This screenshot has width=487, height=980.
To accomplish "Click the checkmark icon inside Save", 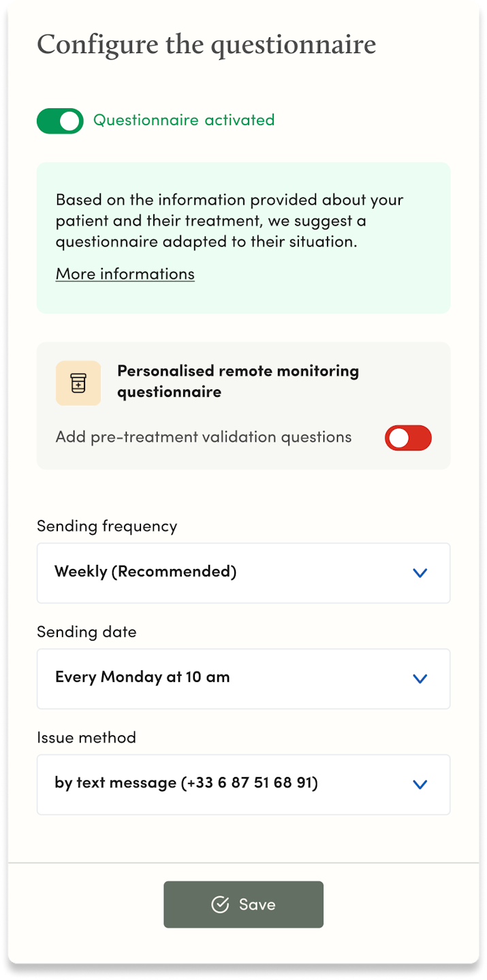I will (219, 904).
